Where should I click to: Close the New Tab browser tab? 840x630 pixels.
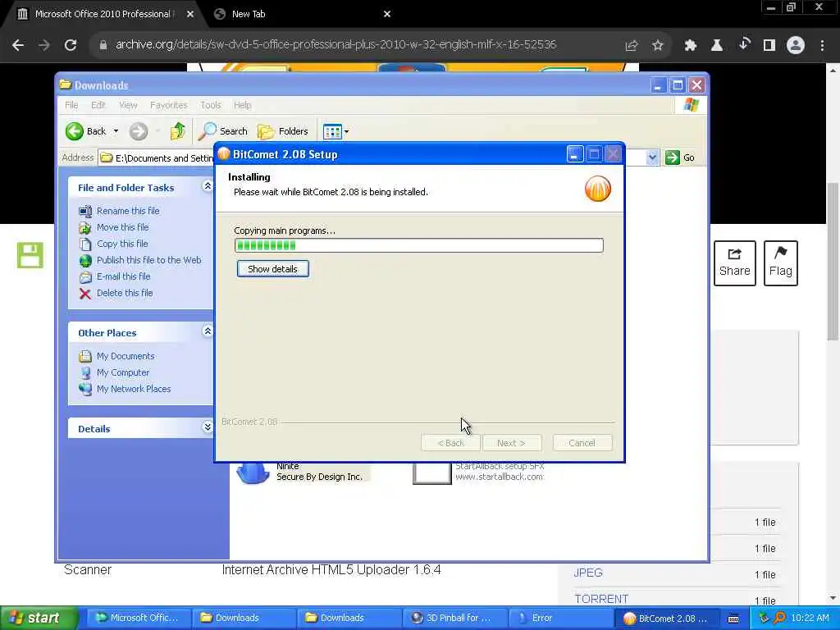point(387,15)
